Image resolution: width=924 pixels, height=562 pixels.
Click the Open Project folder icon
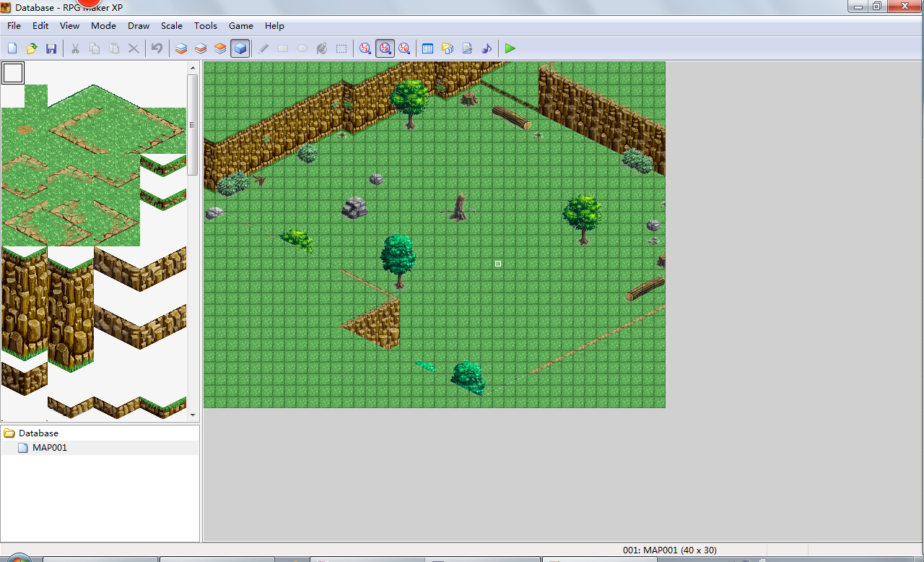pos(32,48)
